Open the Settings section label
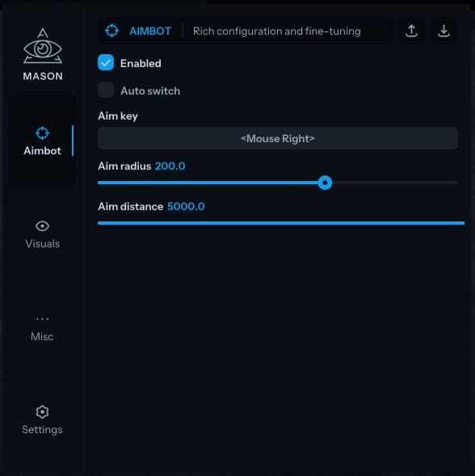Screen dimensions: 475x476 42,430
